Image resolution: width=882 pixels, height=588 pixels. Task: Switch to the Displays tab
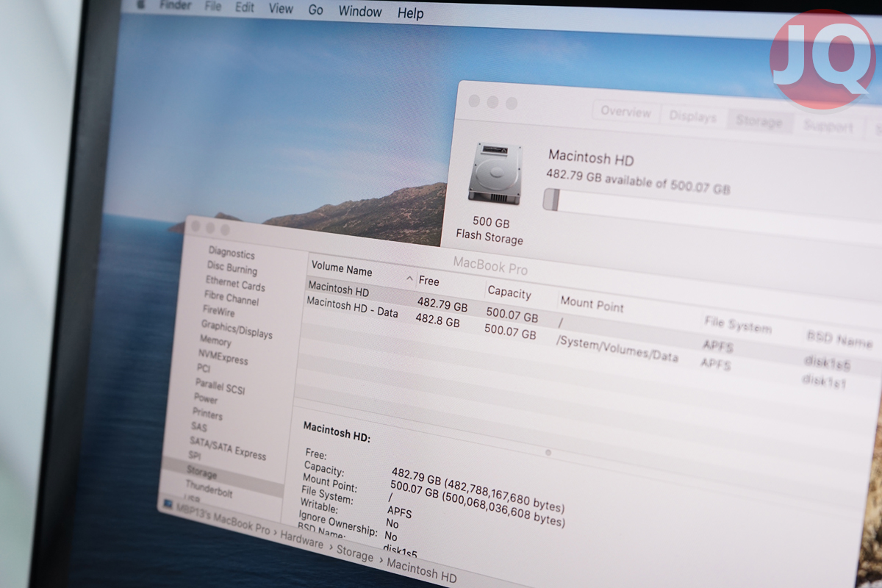(x=692, y=117)
